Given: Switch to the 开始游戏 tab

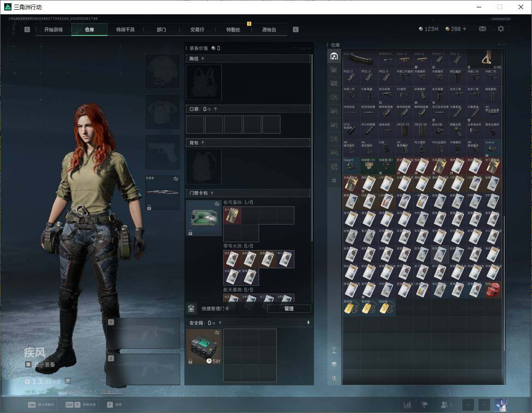Looking at the screenshot, I should pyautogui.click(x=53, y=29).
